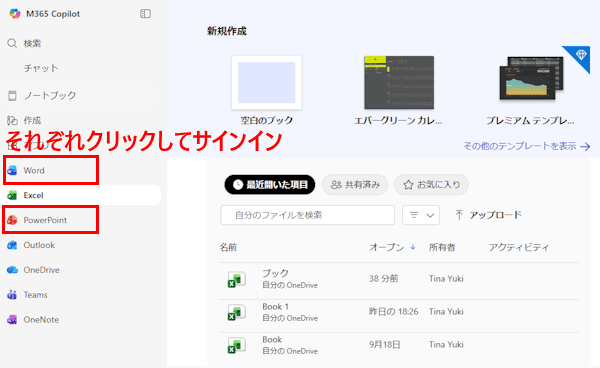
Task: Focus the 自分のファイルを検索 search field
Action: coord(308,215)
